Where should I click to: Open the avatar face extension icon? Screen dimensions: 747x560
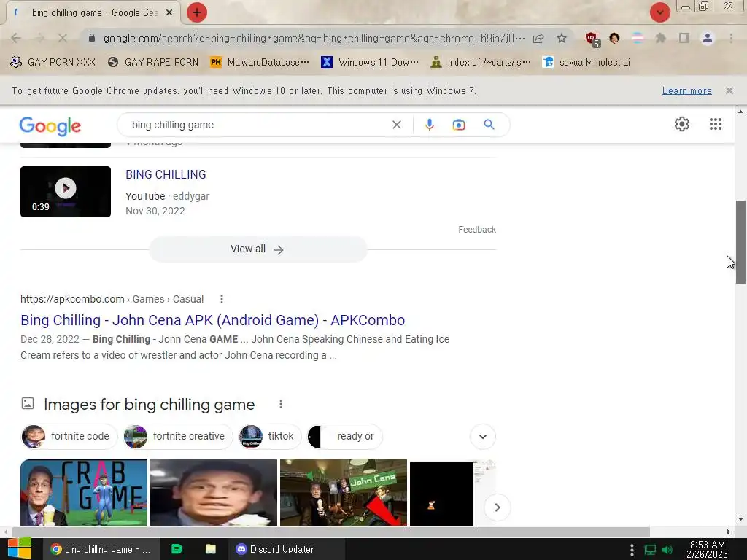click(x=614, y=38)
